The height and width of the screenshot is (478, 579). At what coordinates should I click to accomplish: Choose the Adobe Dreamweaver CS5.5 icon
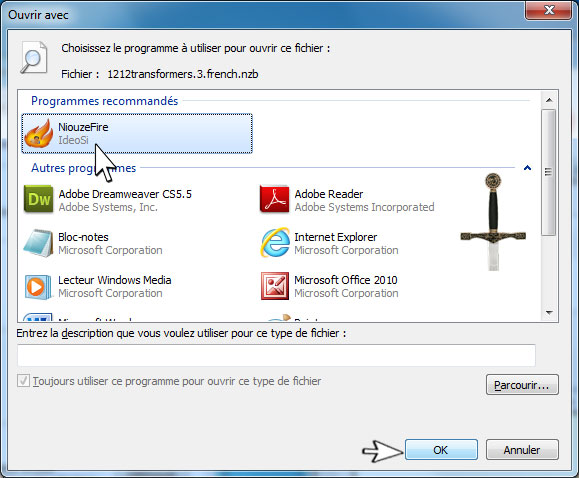[x=38, y=199]
